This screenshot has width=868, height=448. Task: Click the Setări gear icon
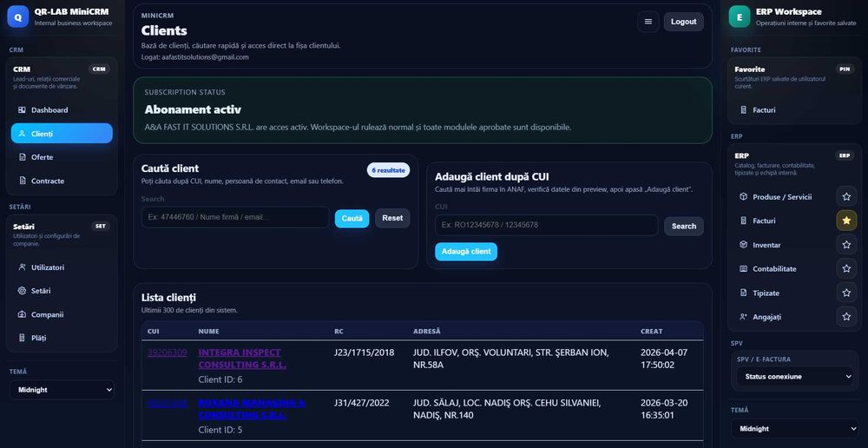(x=23, y=291)
